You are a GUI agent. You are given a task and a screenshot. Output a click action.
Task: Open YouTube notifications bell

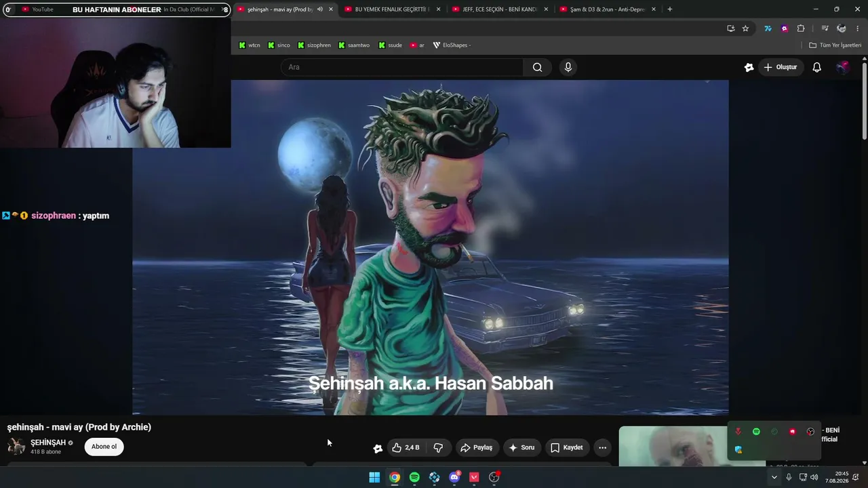(x=817, y=67)
